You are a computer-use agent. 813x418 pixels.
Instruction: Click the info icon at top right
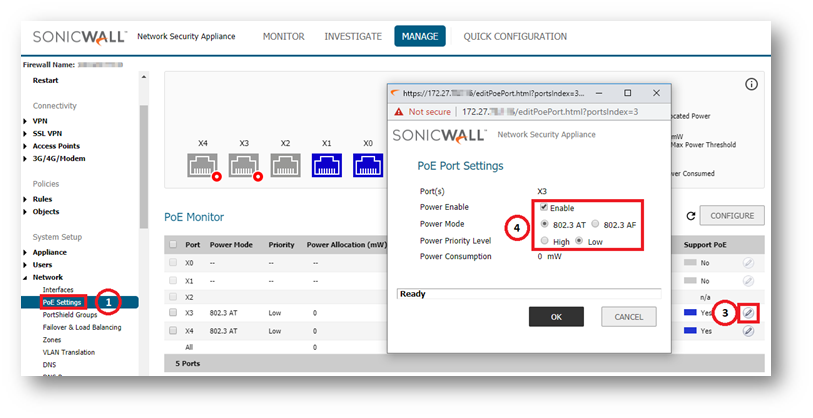tap(750, 85)
